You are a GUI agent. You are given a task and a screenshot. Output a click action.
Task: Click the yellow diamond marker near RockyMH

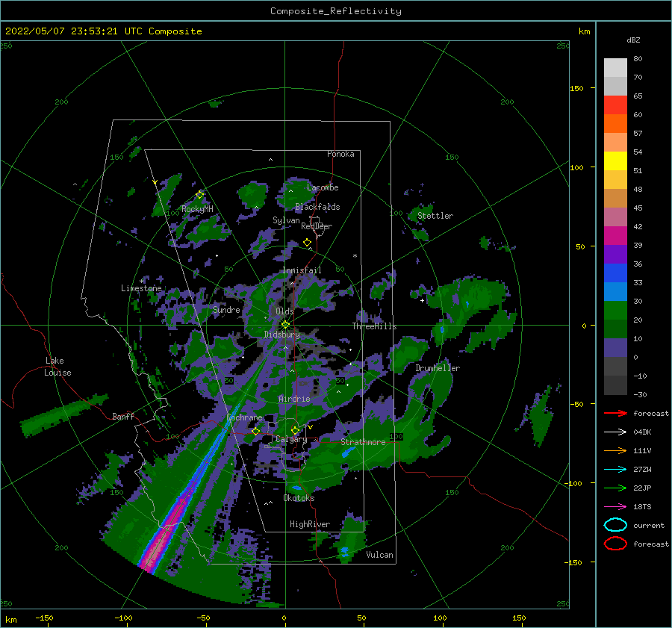click(x=199, y=195)
